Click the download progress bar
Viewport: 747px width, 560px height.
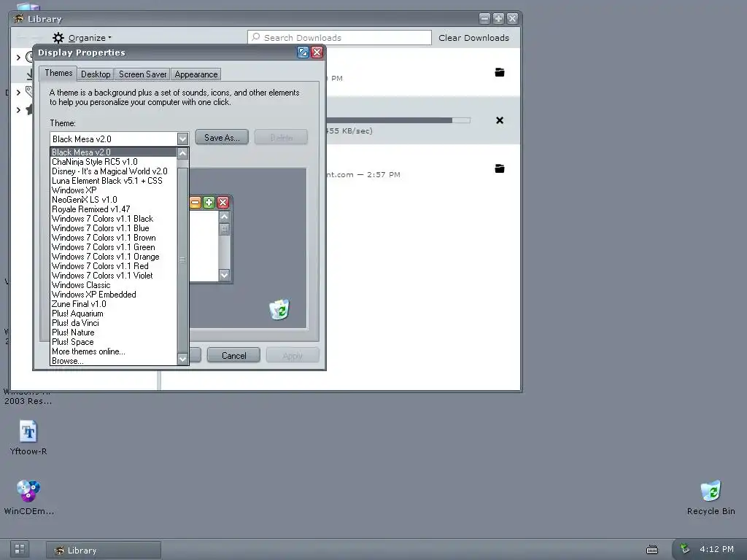coord(398,120)
